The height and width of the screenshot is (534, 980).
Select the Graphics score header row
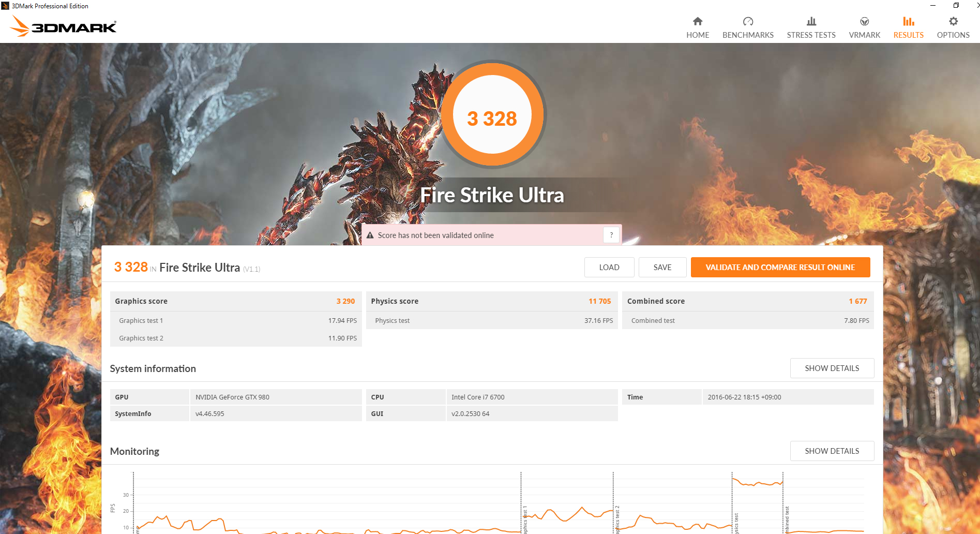click(235, 301)
